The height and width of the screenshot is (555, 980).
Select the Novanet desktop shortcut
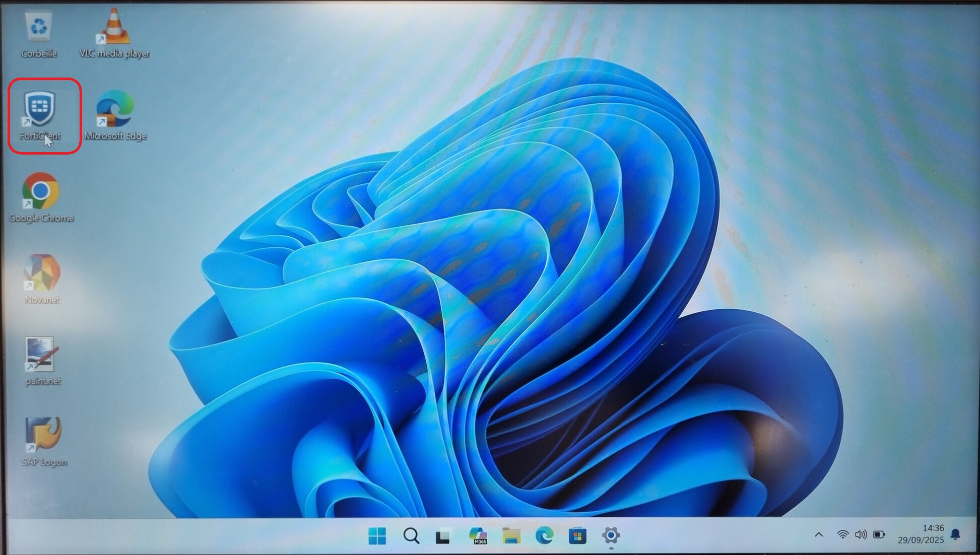pyautogui.click(x=42, y=273)
